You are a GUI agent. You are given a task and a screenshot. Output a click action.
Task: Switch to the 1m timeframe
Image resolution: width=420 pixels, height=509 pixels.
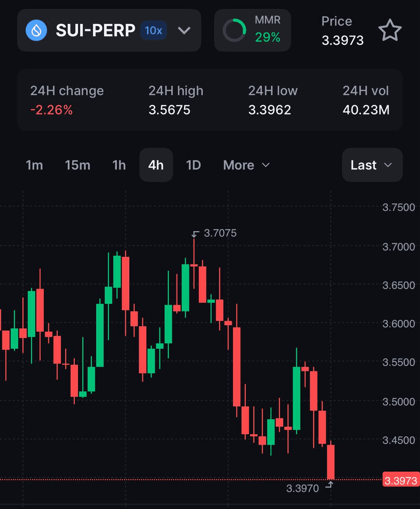click(34, 165)
